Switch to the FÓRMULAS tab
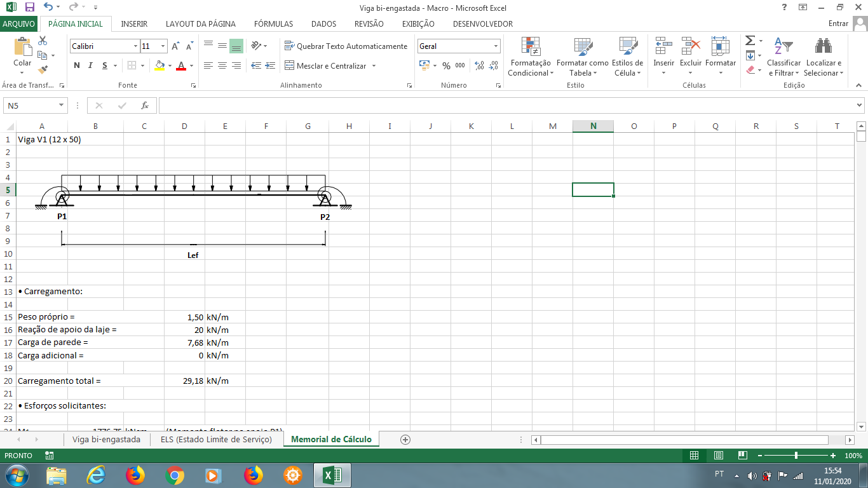The image size is (868, 488). click(274, 24)
